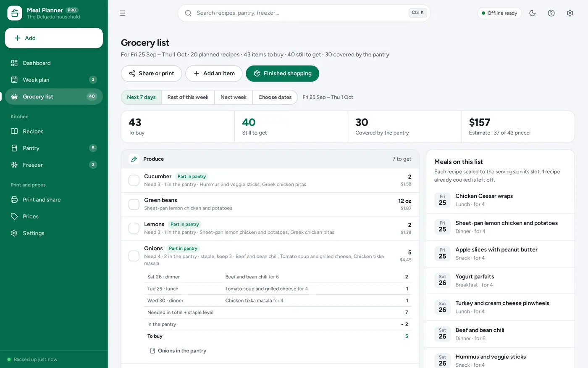The width and height of the screenshot is (588, 368).
Task: Collapse the Onions breakdown row
Action: point(270,256)
